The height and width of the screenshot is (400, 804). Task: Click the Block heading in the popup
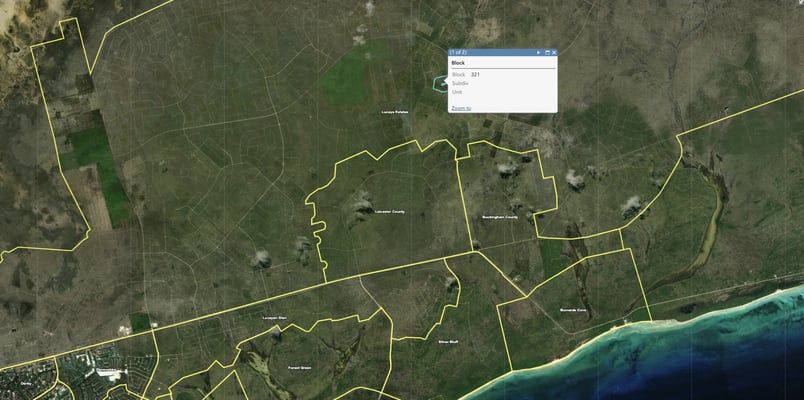click(x=458, y=63)
